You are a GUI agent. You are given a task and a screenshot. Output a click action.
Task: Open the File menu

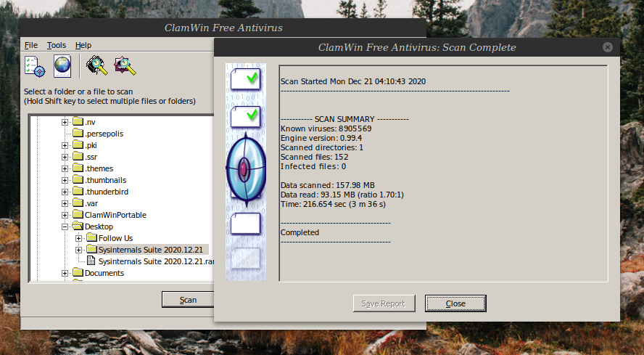click(30, 45)
